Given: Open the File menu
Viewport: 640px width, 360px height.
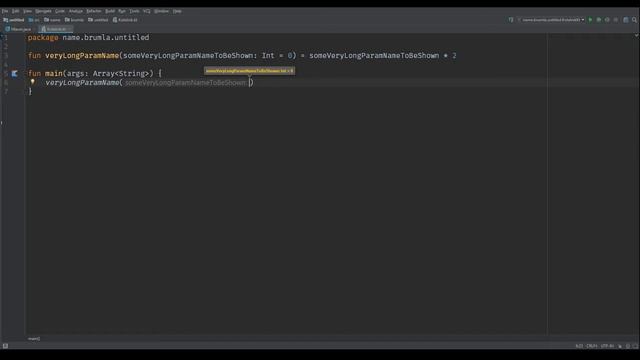Looking at the screenshot, I should pos(5,11).
